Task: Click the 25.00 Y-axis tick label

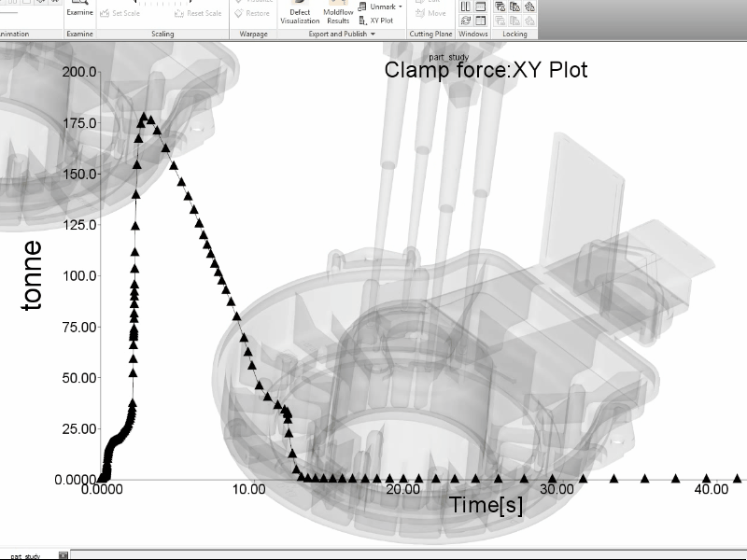Action: (x=79, y=428)
